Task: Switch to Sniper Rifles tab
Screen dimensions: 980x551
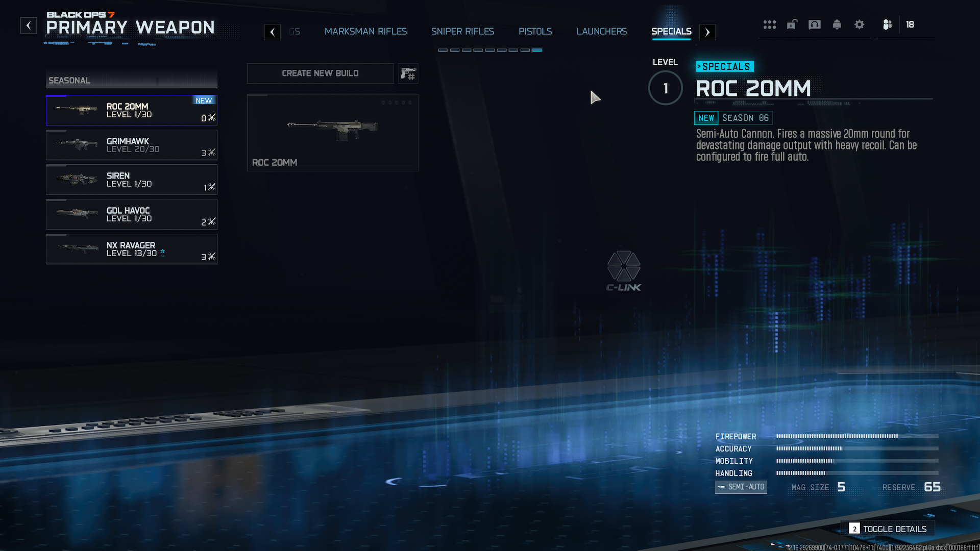Action: click(462, 32)
